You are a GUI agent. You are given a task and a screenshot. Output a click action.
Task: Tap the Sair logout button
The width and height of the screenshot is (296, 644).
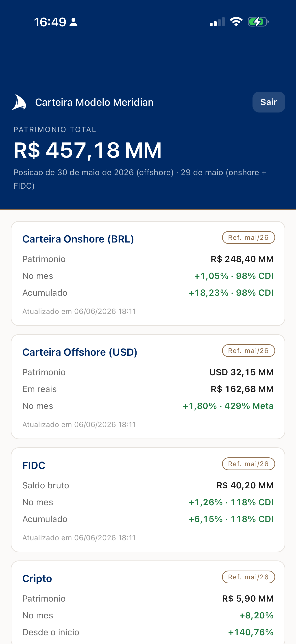click(x=269, y=102)
